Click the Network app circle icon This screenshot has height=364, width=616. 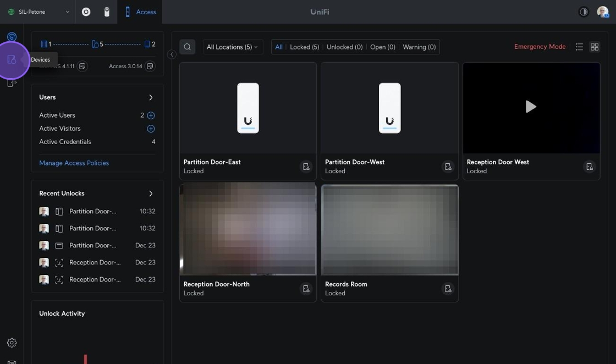click(x=86, y=12)
